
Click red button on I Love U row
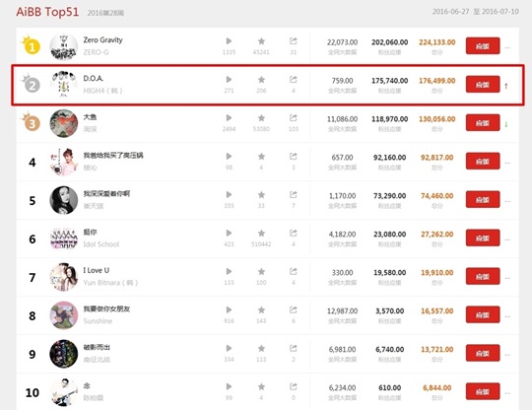tap(483, 276)
